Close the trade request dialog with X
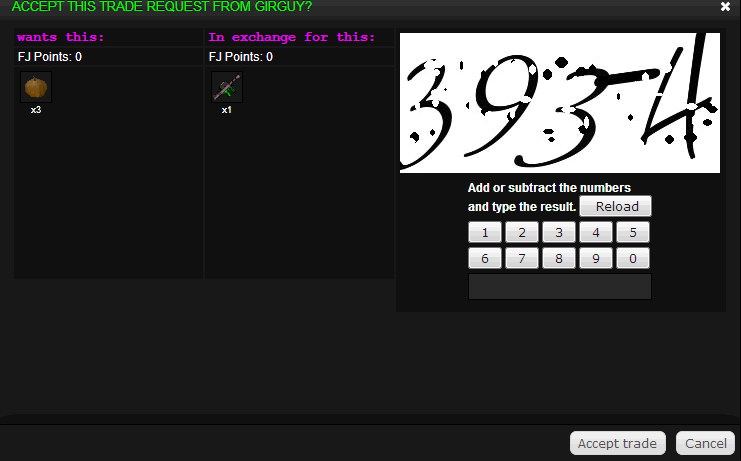 [726, 6]
